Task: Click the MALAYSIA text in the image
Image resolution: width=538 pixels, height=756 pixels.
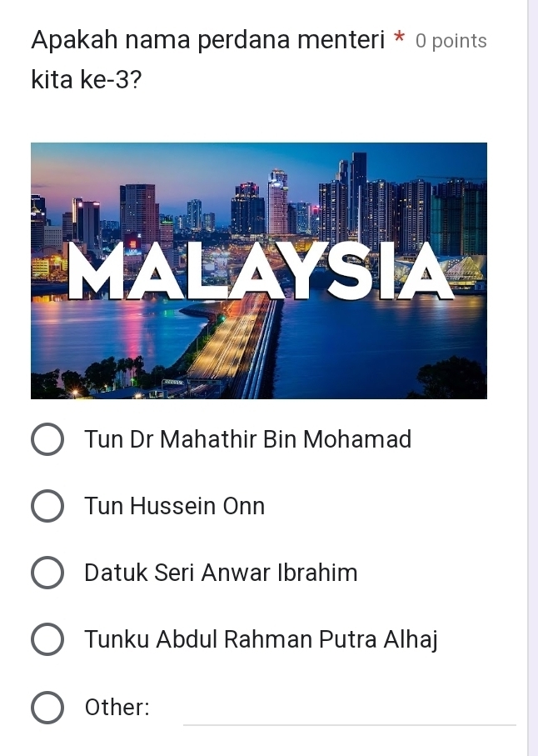Action: [x=259, y=275]
